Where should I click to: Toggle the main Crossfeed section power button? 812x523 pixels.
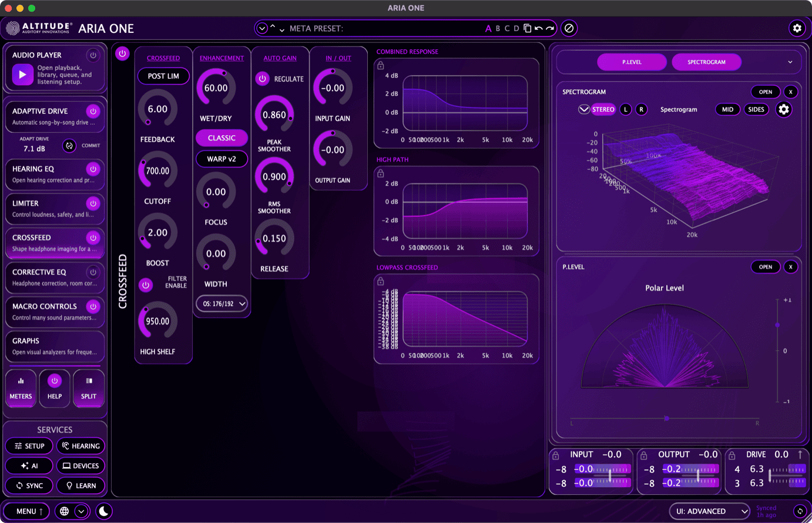click(x=122, y=53)
